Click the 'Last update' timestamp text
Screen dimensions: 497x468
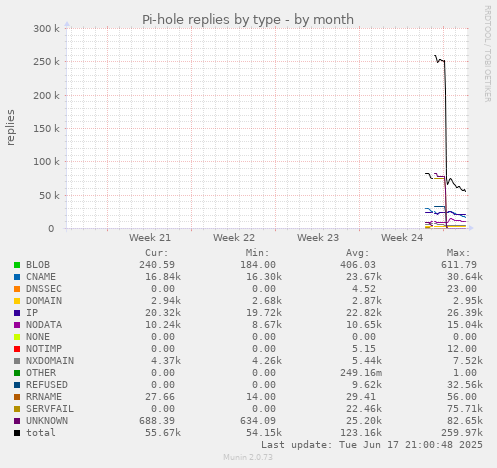[372, 445]
